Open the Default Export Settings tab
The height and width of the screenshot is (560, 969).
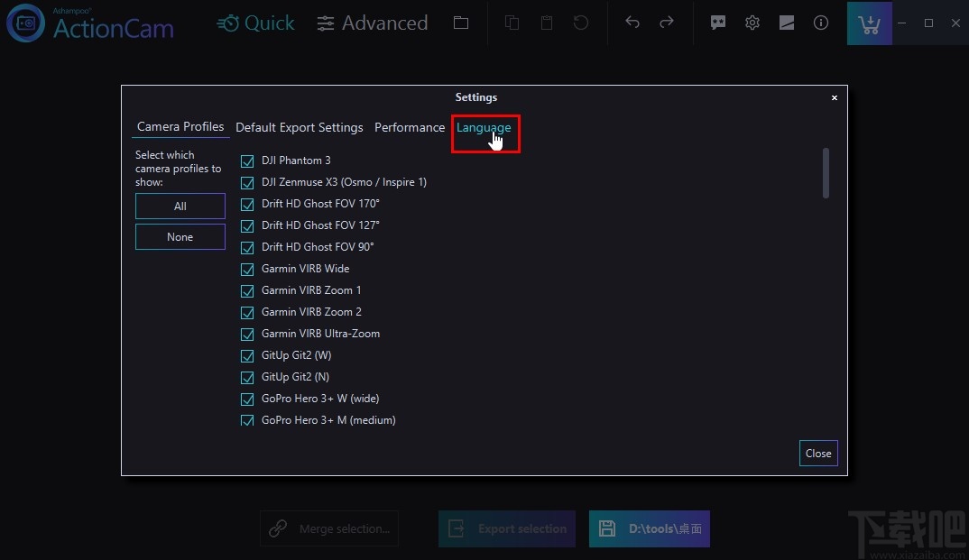(x=300, y=127)
